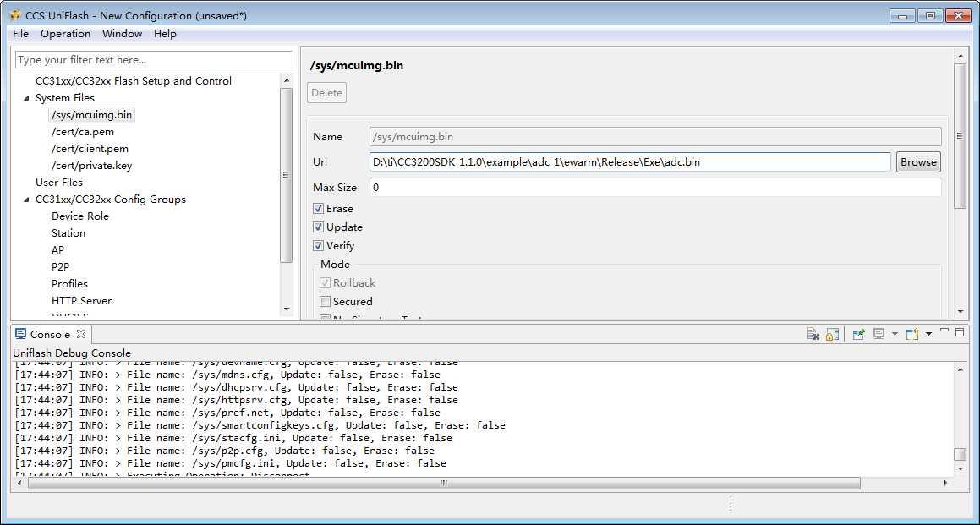
Task: Collapse CC31xx/CC32xx Config Groups node
Action: click(26, 200)
